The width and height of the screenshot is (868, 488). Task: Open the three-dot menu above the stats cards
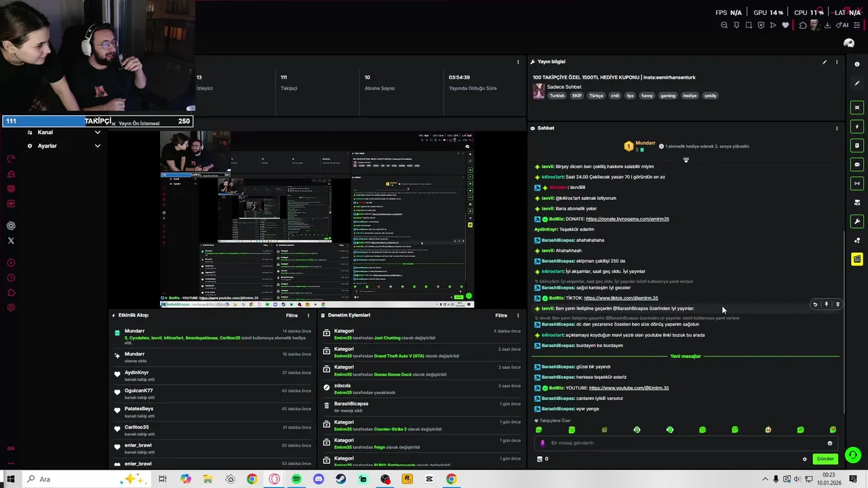[518, 62]
